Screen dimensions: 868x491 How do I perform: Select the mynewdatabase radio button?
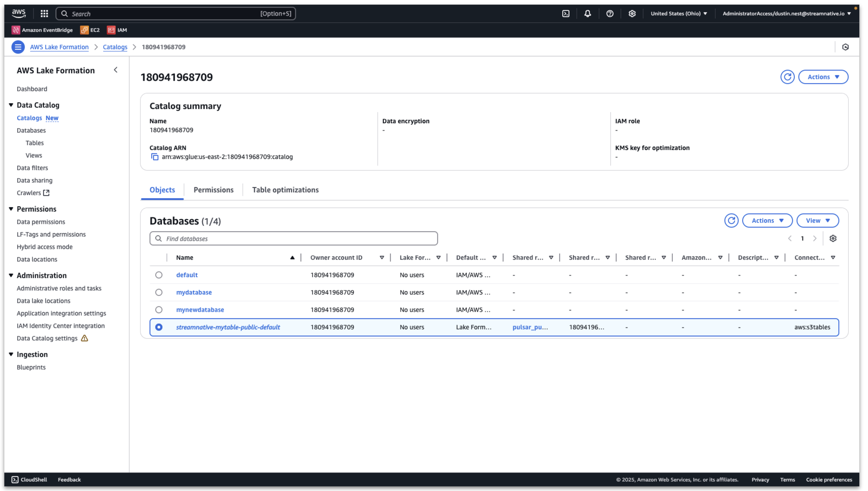coord(159,309)
